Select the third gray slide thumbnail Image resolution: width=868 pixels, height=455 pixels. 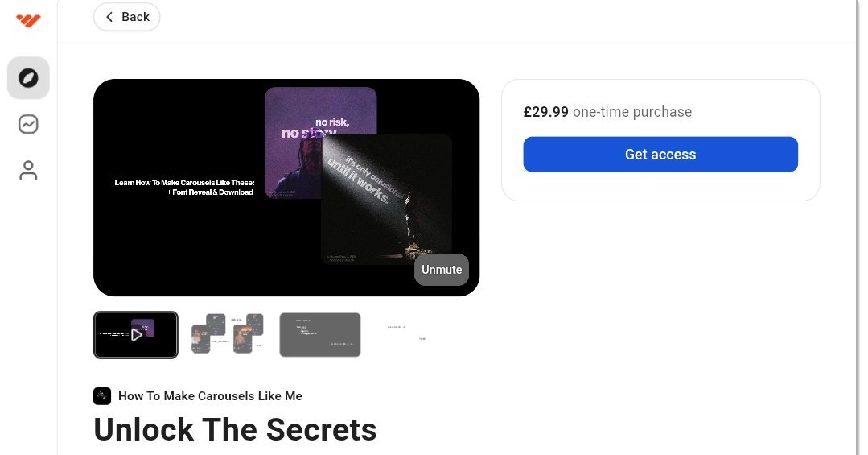point(320,335)
